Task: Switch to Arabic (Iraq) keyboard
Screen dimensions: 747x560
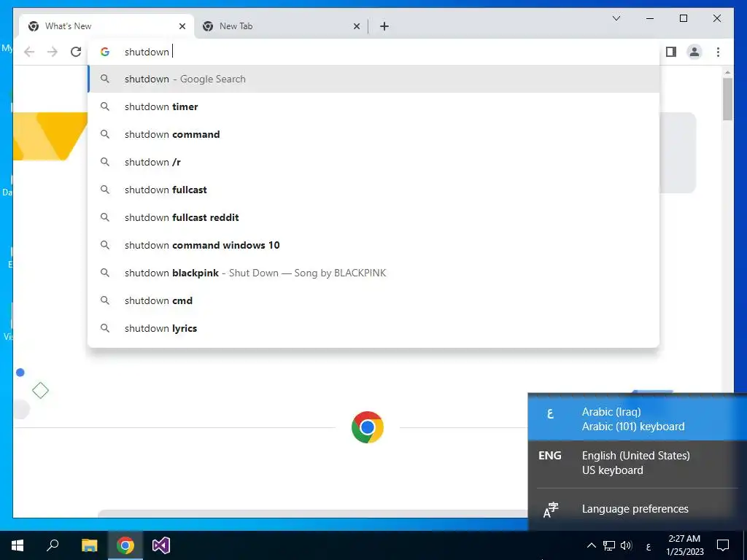Action: [638, 419]
